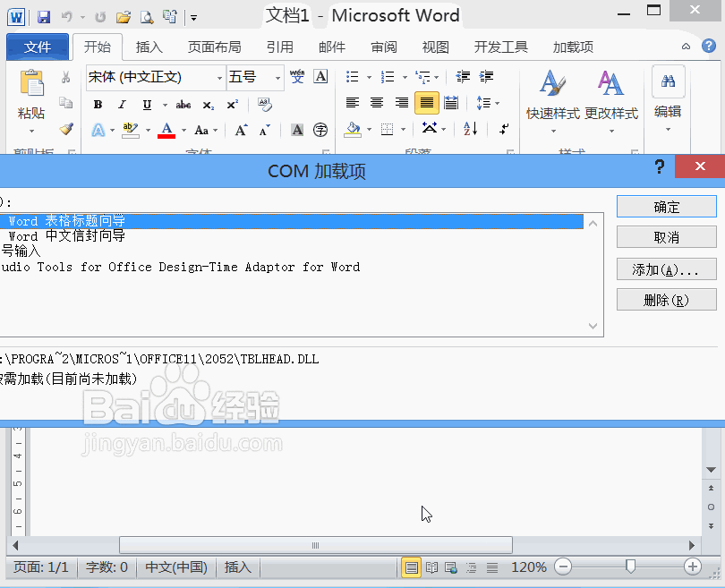Viewport: 725px width, 588px height.
Task: Click the Clear Formatting eraser icon
Action: (264, 105)
